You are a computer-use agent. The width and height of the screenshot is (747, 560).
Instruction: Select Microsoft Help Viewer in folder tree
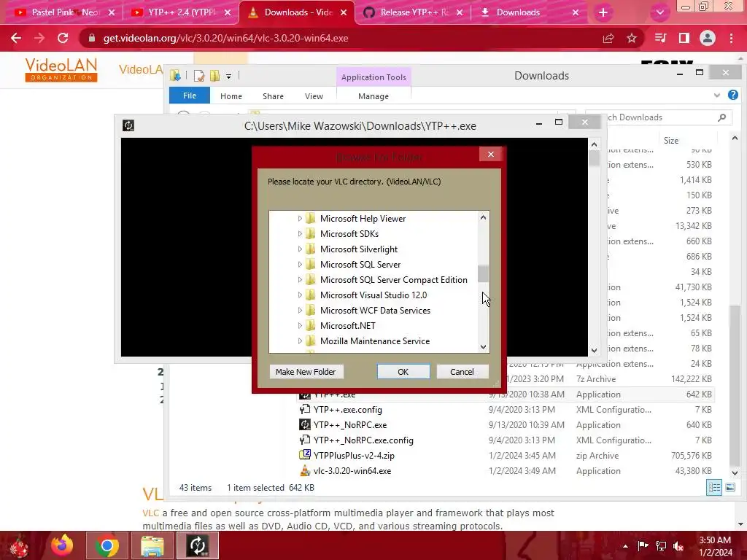coord(363,219)
